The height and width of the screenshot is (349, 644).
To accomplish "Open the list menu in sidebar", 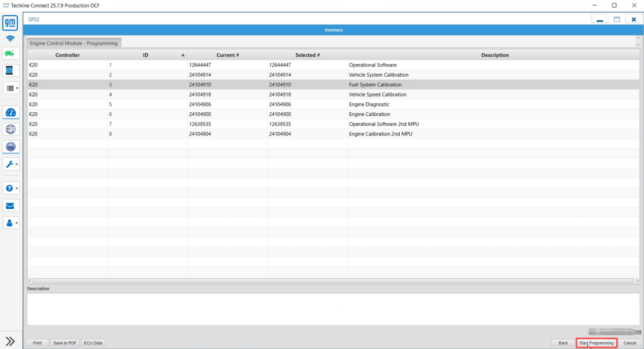I will point(11,88).
